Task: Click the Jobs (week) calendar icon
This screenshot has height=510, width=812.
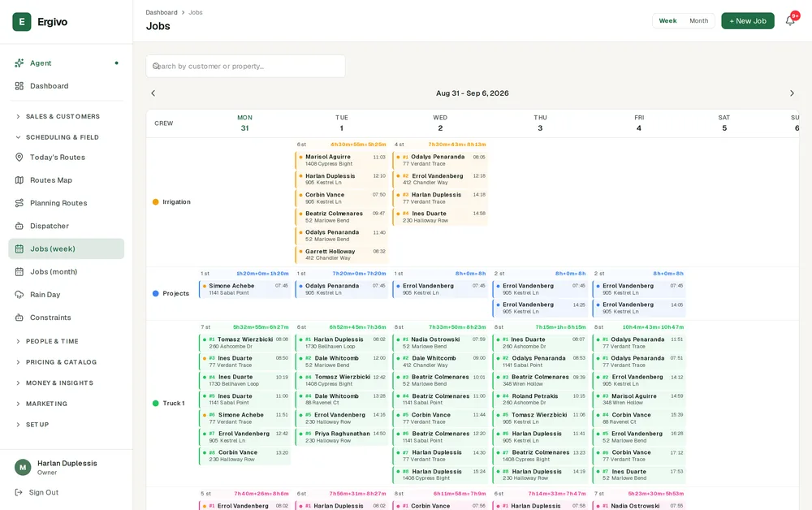Action: pos(19,249)
